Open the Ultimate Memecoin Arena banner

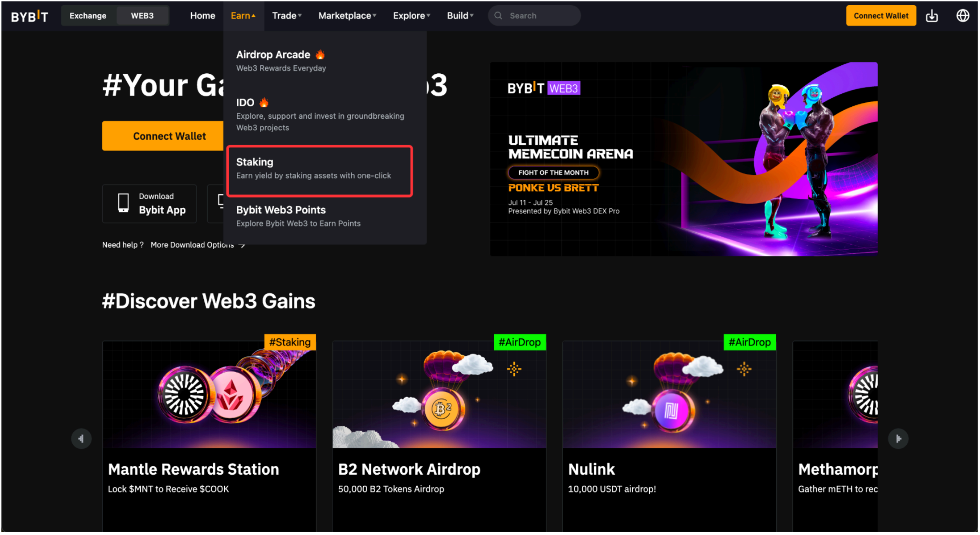pyautogui.click(x=683, y=159)
